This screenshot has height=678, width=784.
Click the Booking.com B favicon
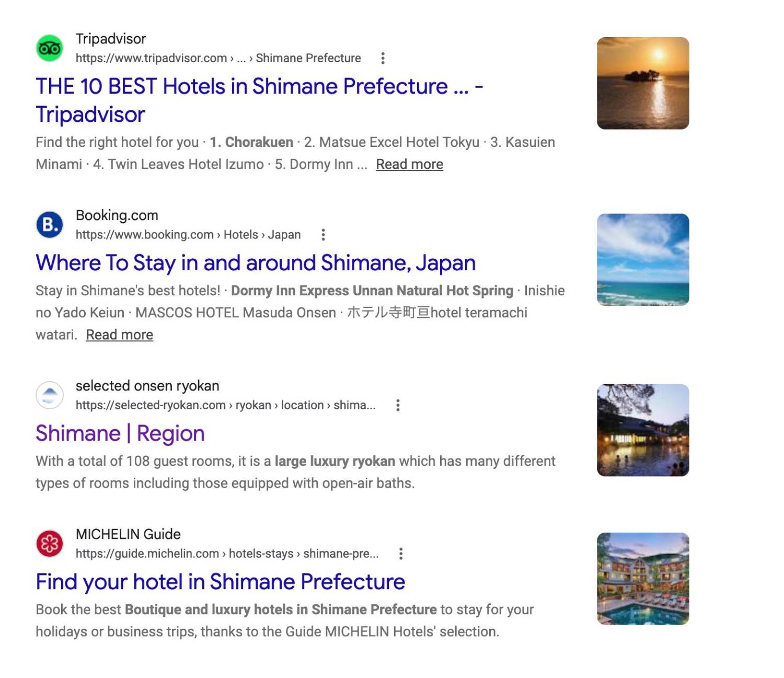[x=50, y=225]
